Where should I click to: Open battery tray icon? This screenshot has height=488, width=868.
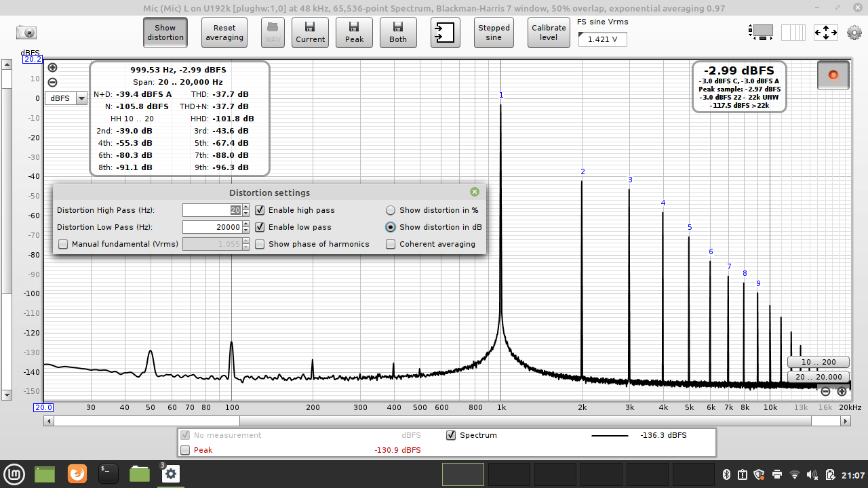(830, 474)
